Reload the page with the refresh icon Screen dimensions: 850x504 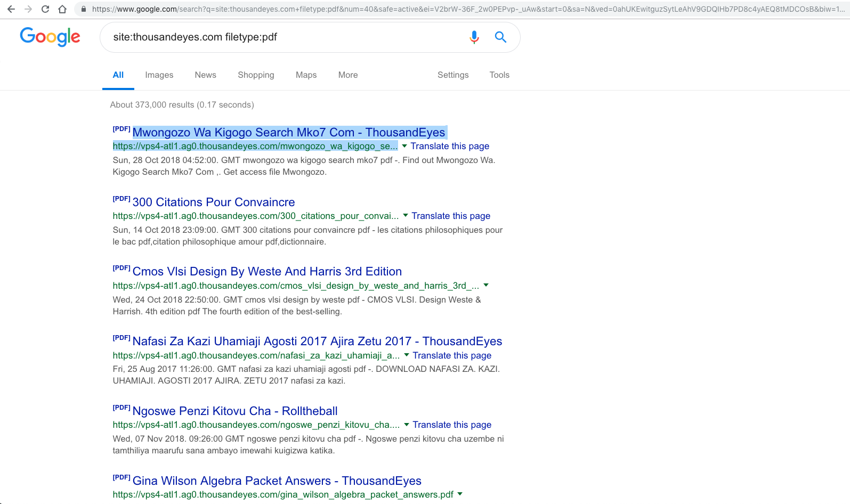click(45, 9)
